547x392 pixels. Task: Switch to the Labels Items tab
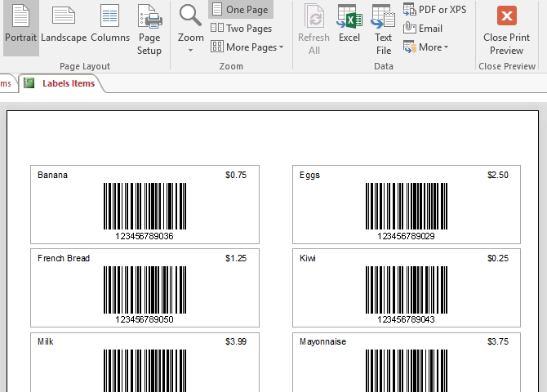pyautogui.click(x=62, y=83)
